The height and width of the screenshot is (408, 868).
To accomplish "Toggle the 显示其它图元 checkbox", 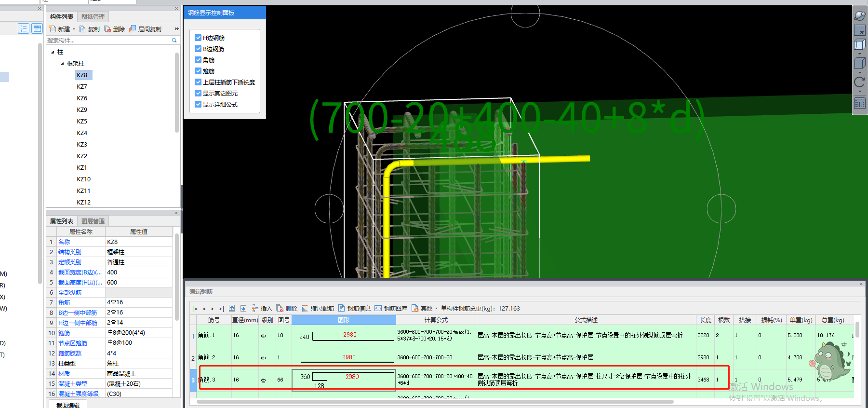I will [198, 93].
